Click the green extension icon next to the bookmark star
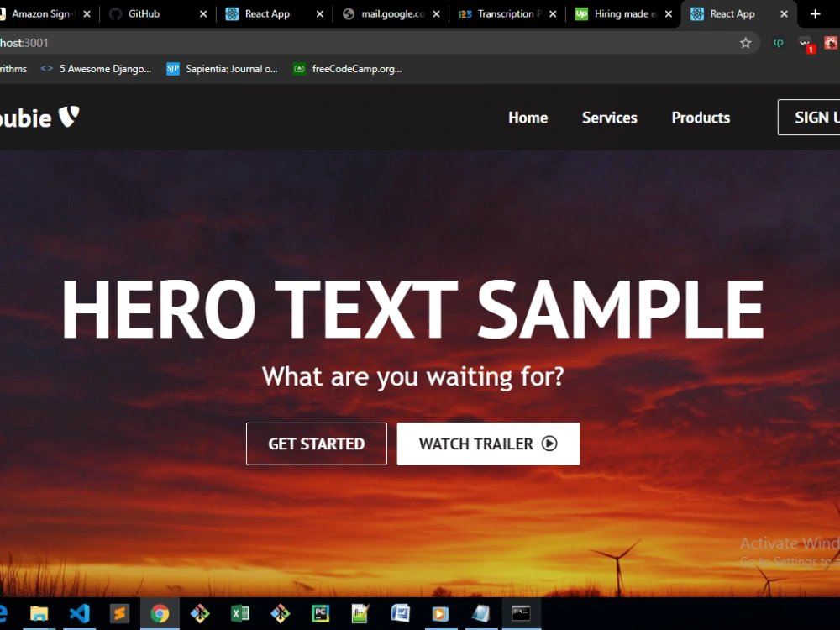Screen dimensions: 840x630 pos(779,43)
